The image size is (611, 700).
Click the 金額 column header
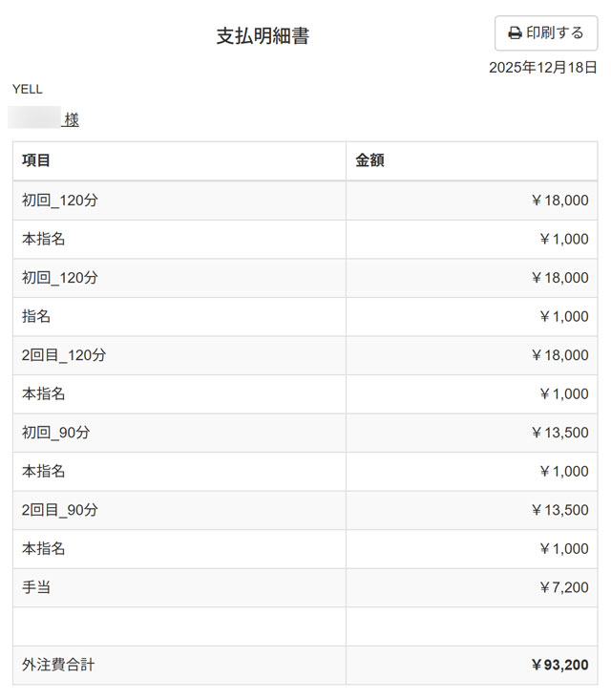(x=369, y=161)
